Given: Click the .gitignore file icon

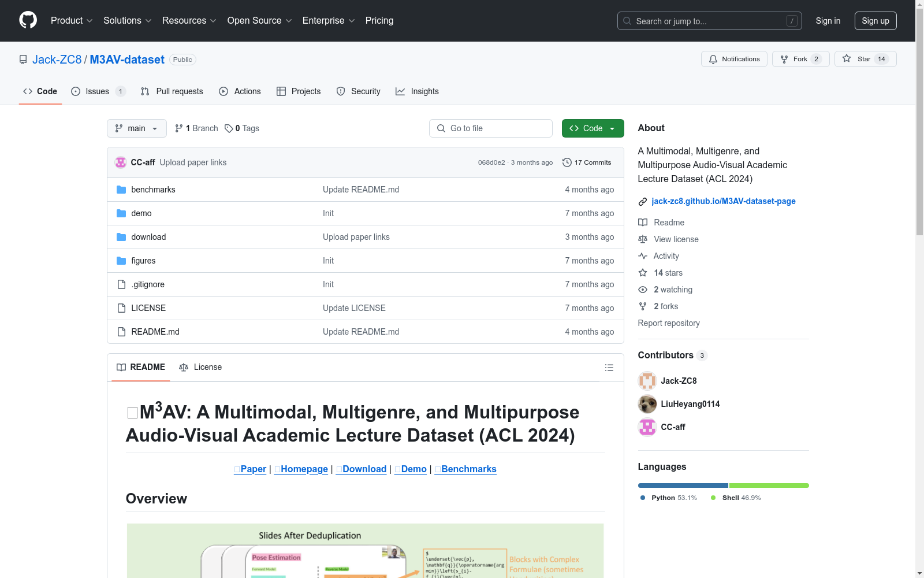Looking at the screenshot, I should (121, 284).
